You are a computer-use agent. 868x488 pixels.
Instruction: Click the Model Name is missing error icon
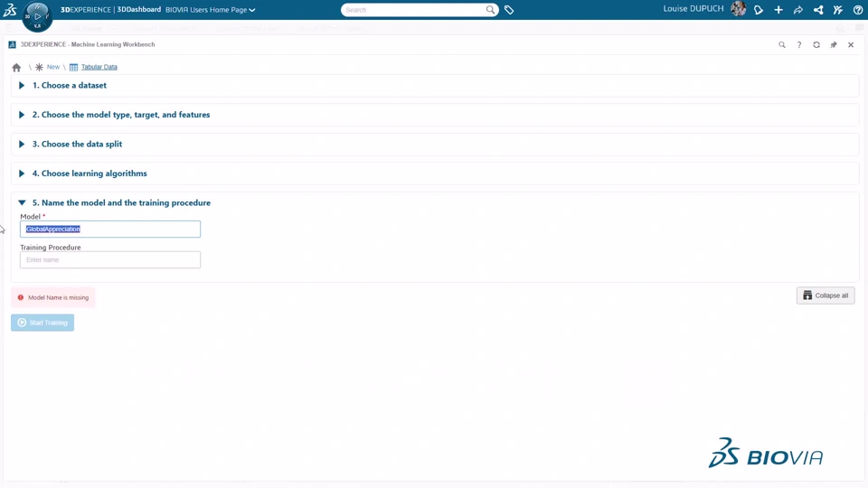[21, 297]
